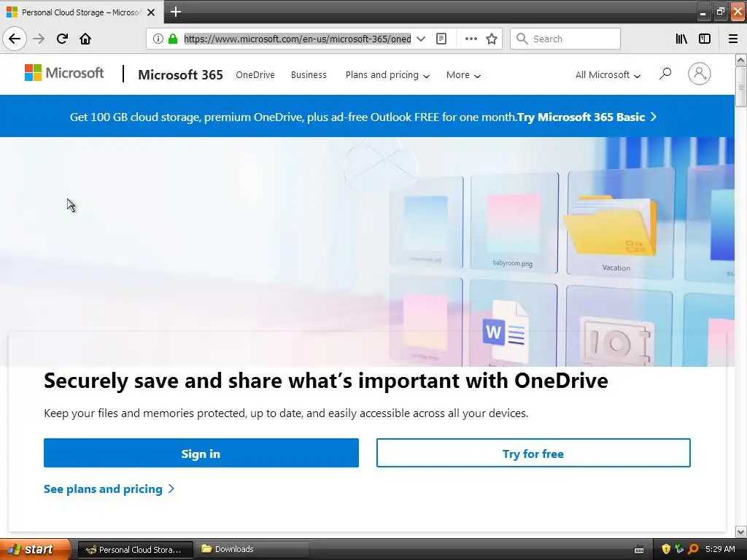This screenshot has width=747, height=560.
Task: Reload the current page
Action: 62,39
